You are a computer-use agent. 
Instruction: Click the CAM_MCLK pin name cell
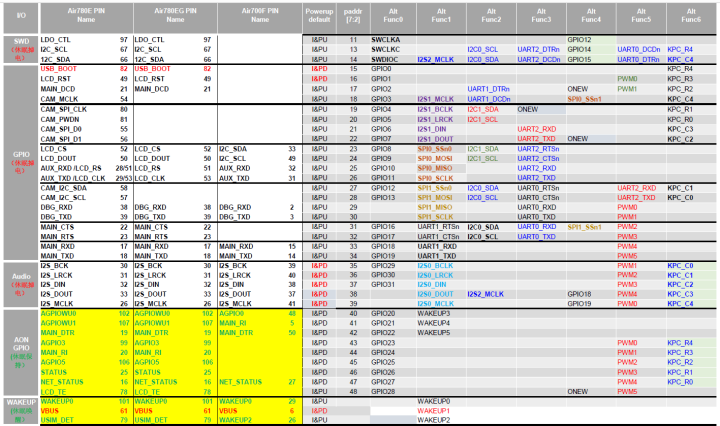click(x=59, y=99)
